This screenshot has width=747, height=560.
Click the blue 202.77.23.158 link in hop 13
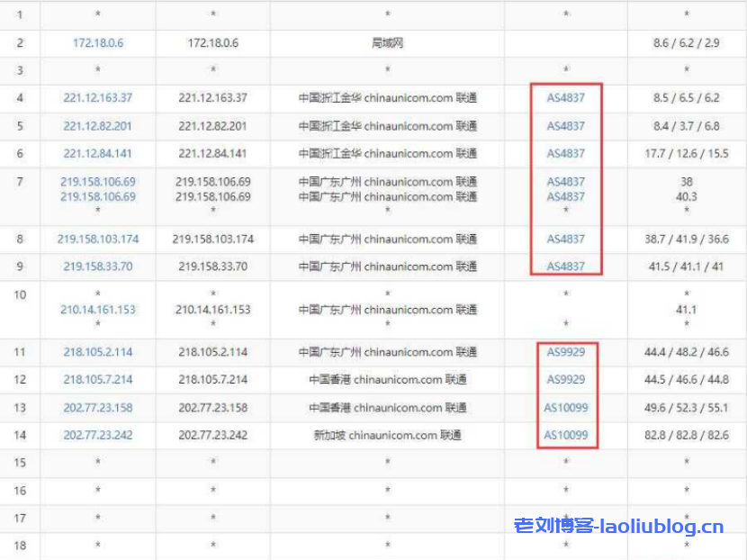98,408
